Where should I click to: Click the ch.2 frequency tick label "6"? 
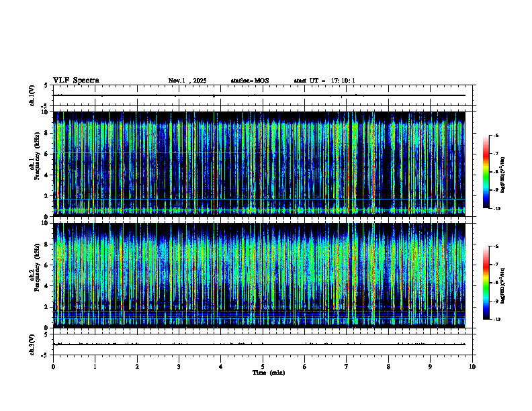(x=47, y=265)
